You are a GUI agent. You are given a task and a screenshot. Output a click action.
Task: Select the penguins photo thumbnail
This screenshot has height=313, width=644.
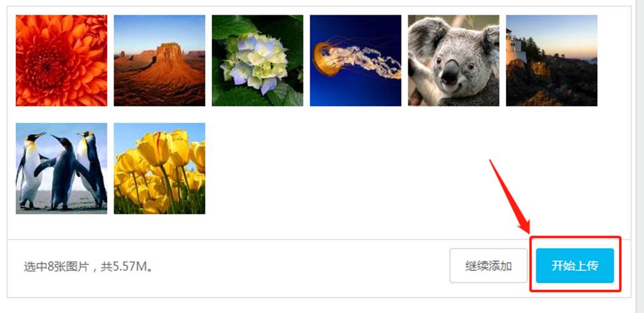click(61, 169)
